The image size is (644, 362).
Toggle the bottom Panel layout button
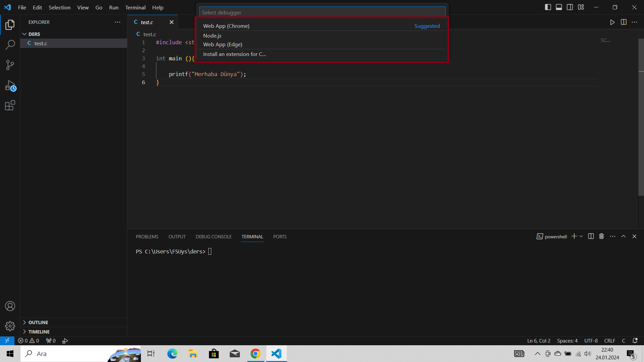pos(559,7)
